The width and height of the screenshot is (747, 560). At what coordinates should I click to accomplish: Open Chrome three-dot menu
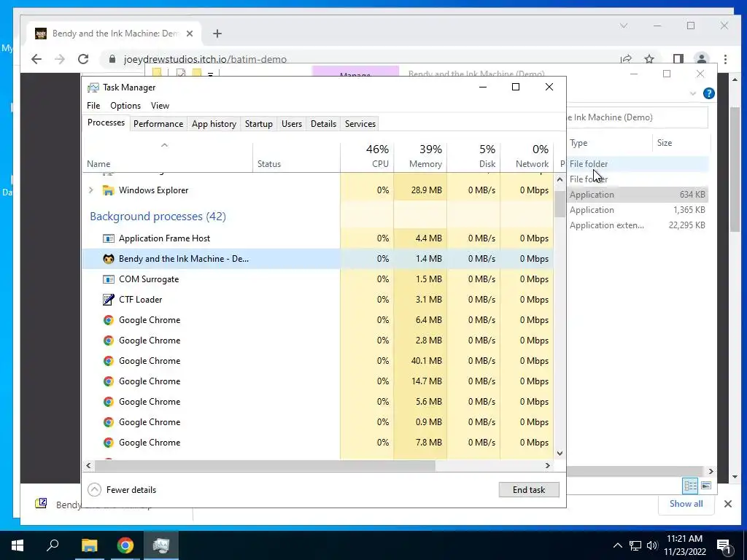coord(725,59)
